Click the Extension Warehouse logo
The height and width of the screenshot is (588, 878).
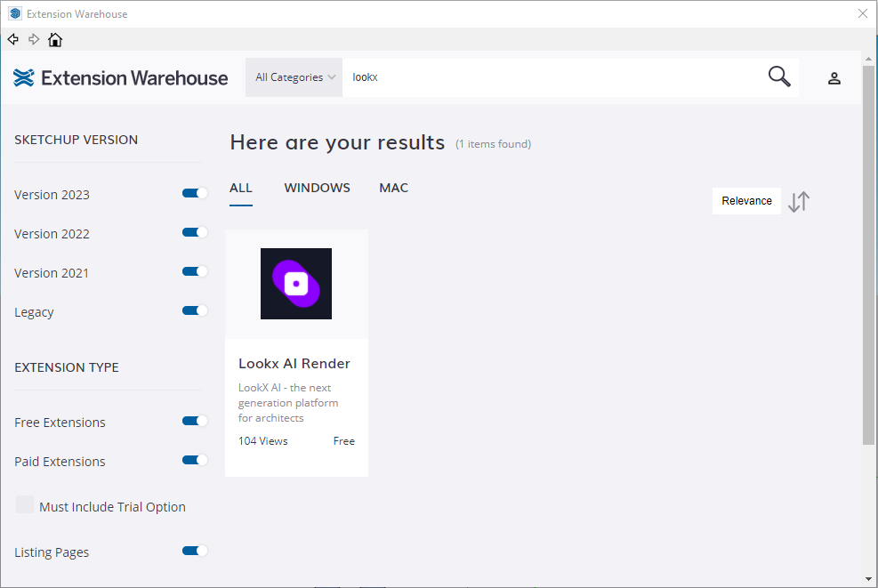121,78
